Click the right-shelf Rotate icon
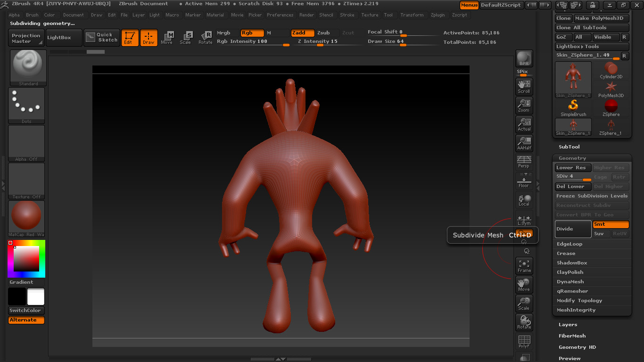The width and height of the screenshot is (644, 362). click(524, 322)
